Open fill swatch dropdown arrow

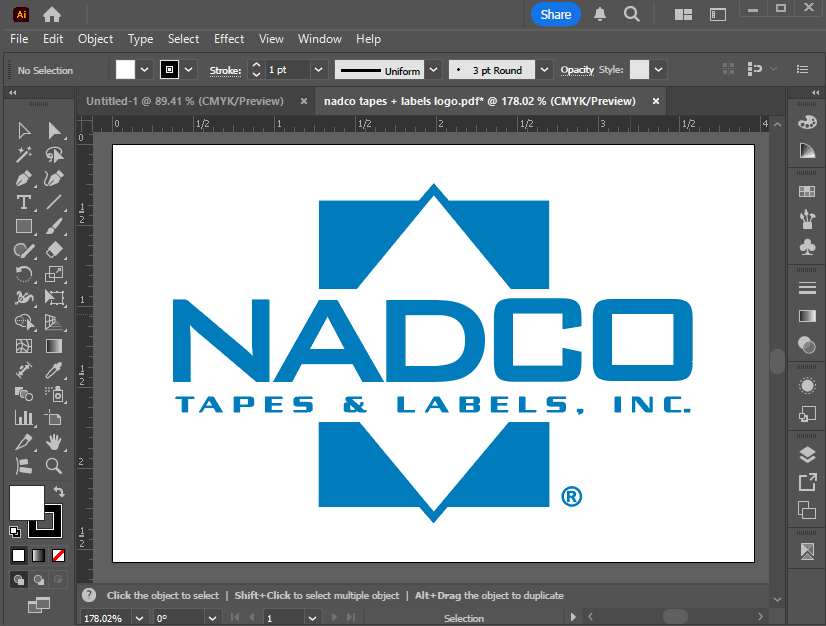144,70
